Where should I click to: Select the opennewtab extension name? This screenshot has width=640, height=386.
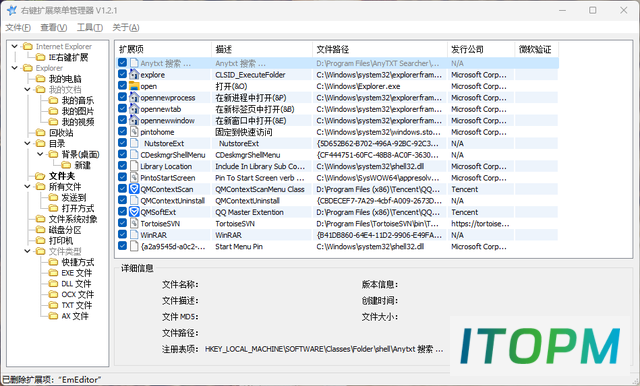(x=160, y=109)
